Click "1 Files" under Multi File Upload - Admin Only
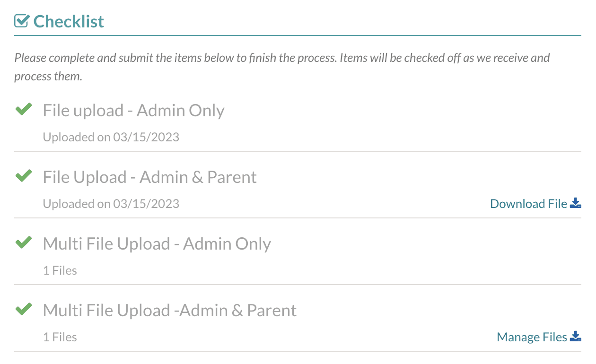The height and width of the screenshot is (364, 596). point(60,271)
